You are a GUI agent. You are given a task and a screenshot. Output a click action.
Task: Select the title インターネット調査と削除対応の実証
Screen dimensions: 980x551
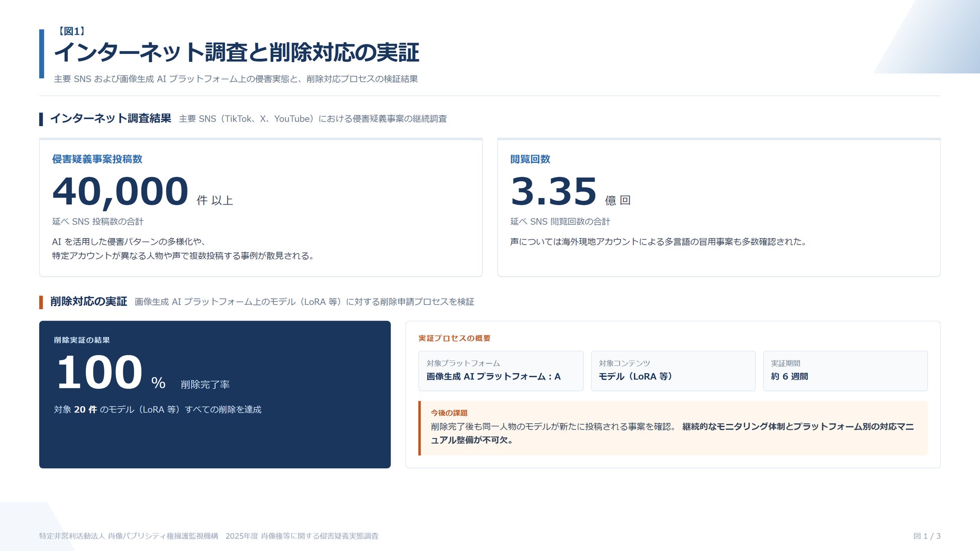coord(237,53)
